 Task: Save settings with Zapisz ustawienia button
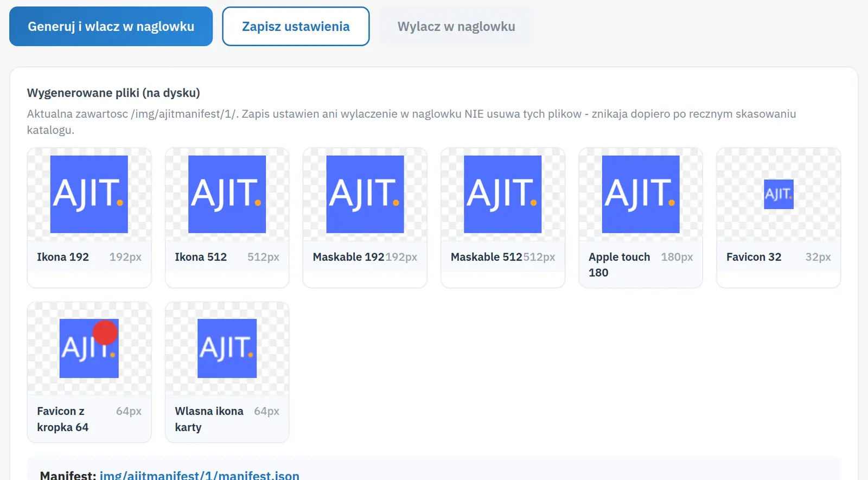296,27
